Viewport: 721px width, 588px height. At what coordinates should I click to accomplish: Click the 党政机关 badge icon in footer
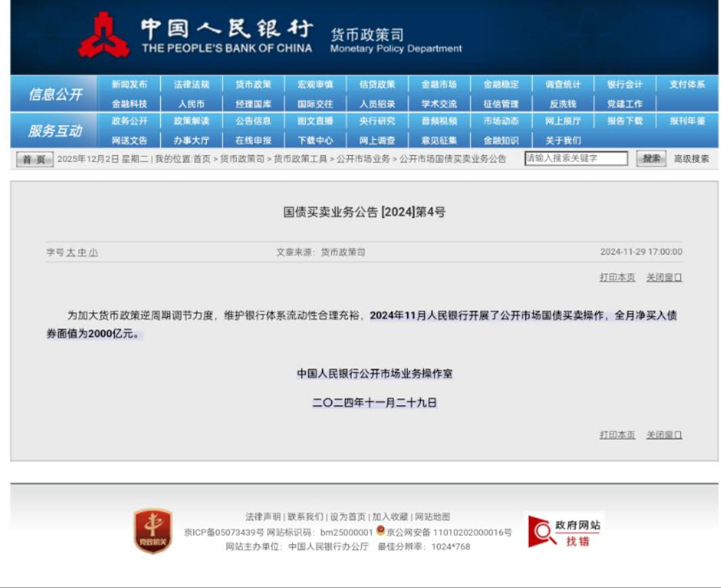(153, 531)
